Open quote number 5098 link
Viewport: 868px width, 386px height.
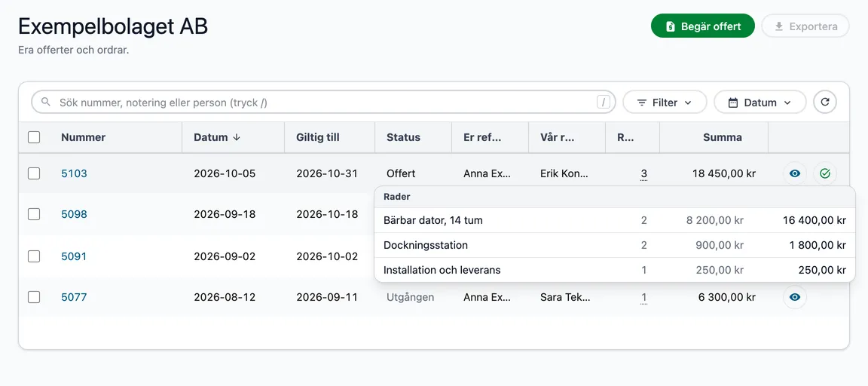click(74, 214)
